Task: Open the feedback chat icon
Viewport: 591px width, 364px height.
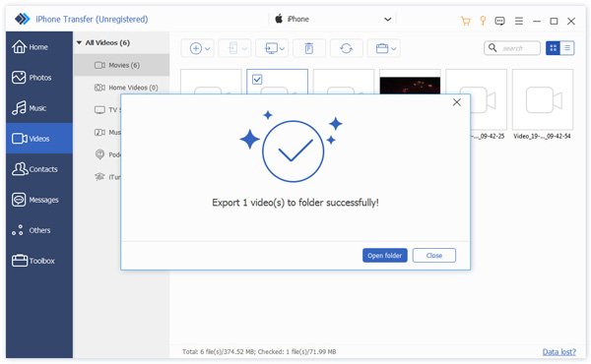Action: pyautogui.click(x=499, y=21)
